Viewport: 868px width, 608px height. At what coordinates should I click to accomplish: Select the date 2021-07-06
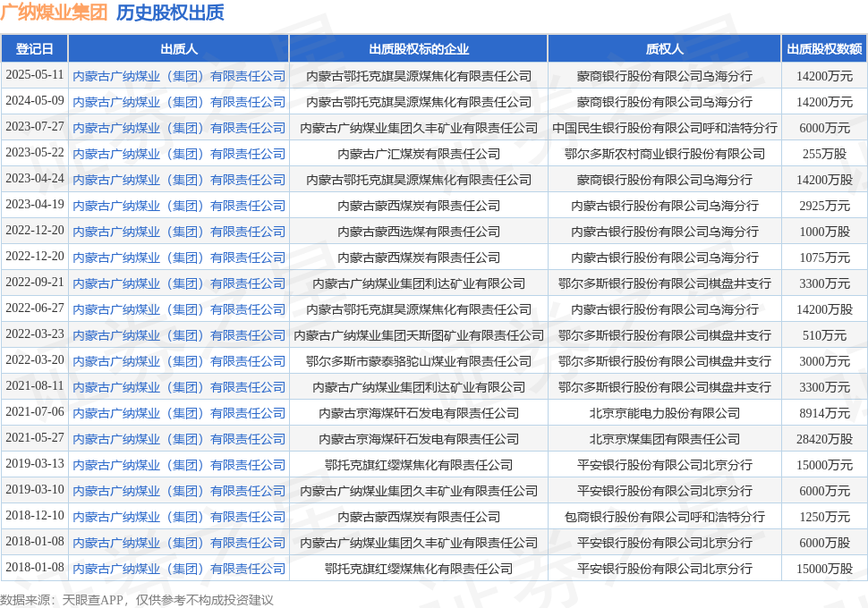click(x=34, y=412)
